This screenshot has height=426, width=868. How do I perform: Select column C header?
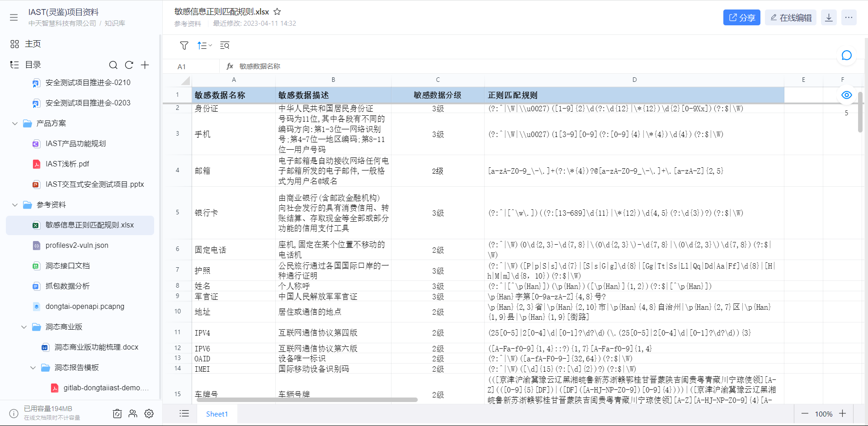438,80
